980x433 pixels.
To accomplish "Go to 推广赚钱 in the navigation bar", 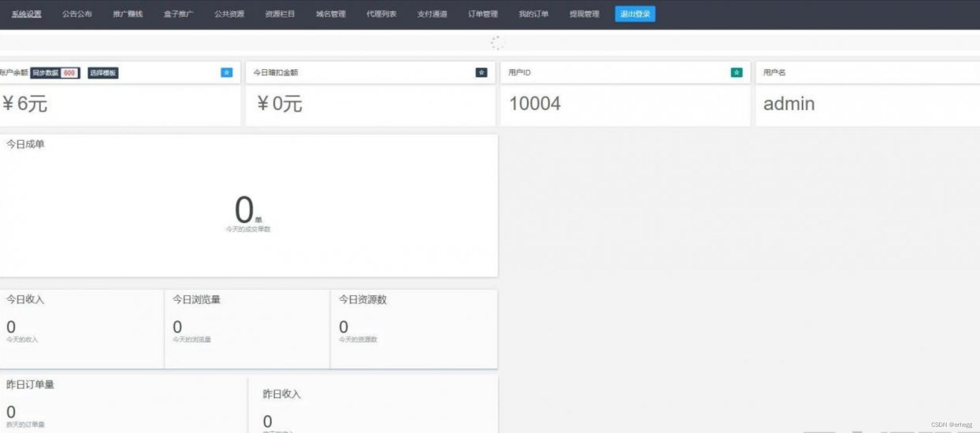I will [128, 14].
